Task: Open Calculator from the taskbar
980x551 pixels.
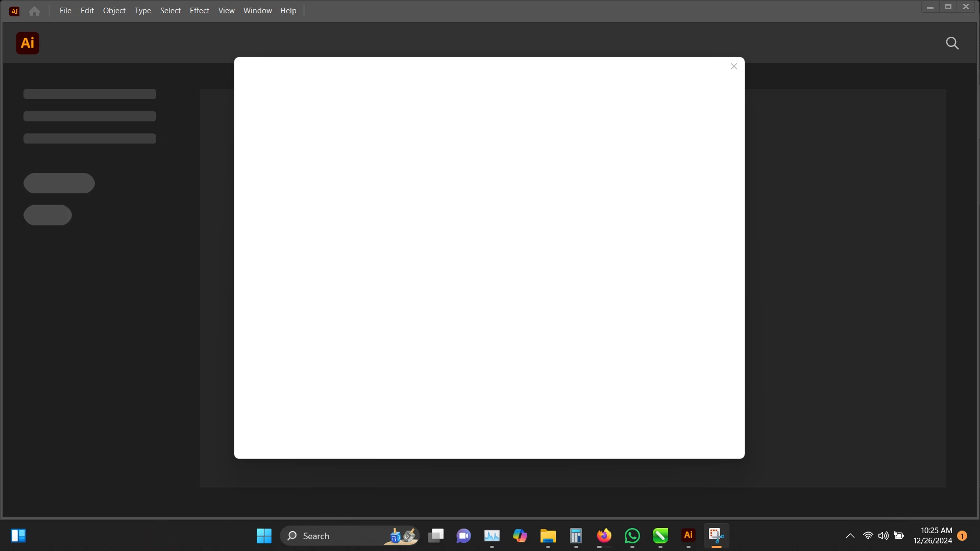Action: [576, 536]
